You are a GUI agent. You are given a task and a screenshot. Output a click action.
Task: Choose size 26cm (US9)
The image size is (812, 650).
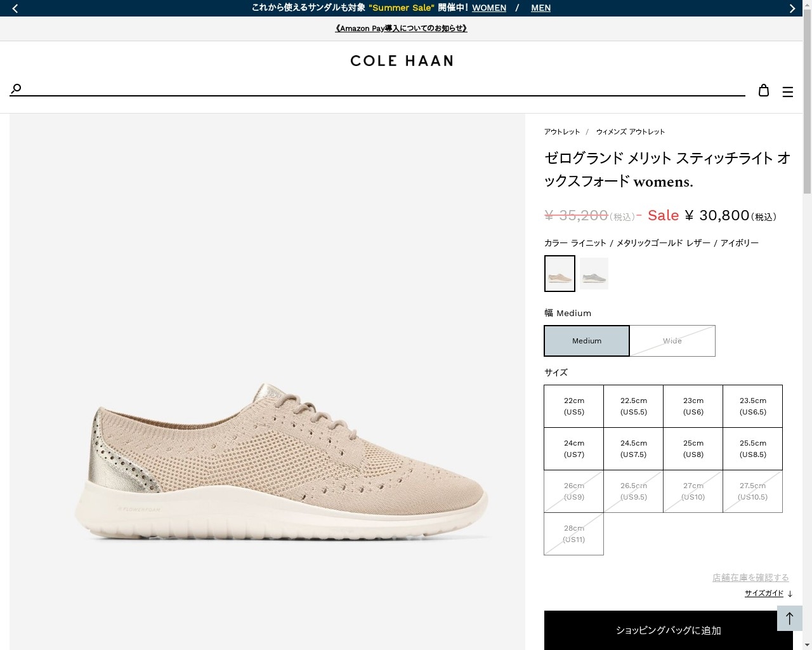point(574,491)
